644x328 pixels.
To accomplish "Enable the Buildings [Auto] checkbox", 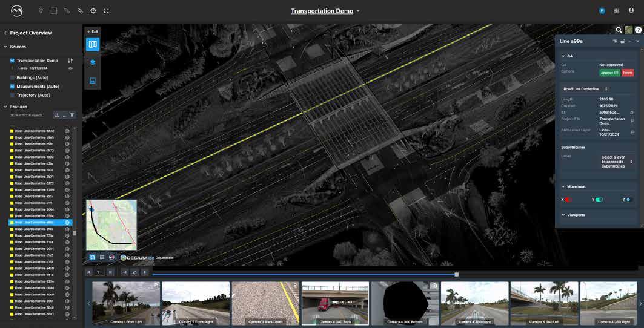I will [x=12, y=77].
